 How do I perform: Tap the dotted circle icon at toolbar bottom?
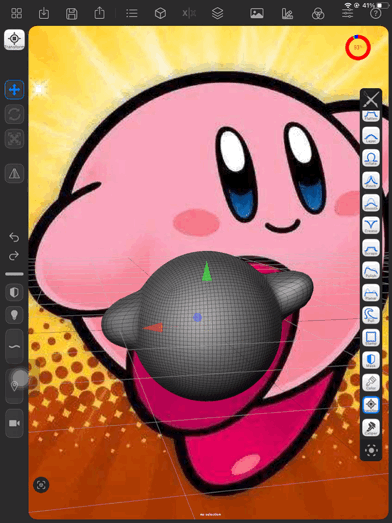(x=371, y=450)
